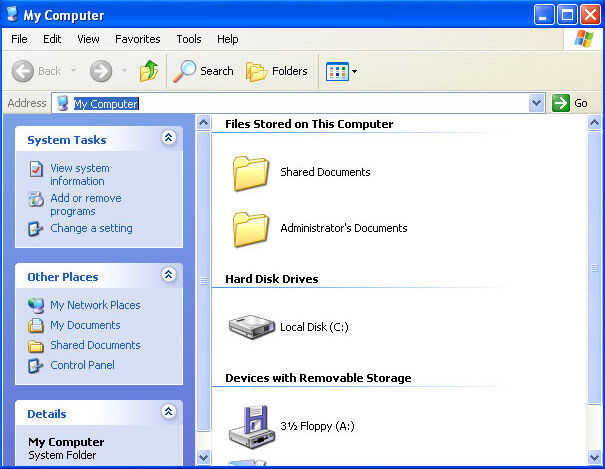
Task: Open the Tools menu
Action: click(189, 39)
